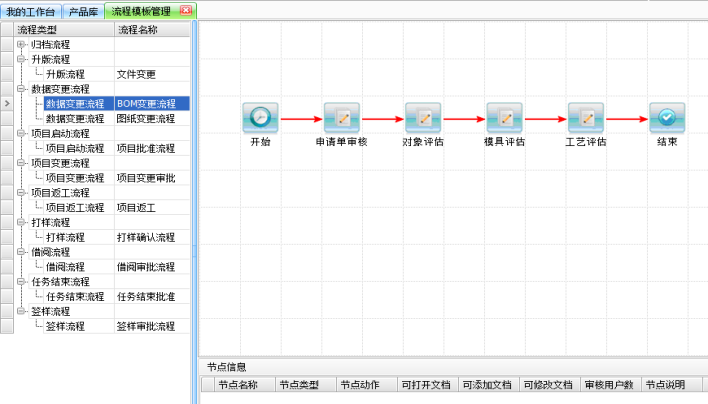Click the 流程名称 column header
The image size is (708, 404).
152,30
